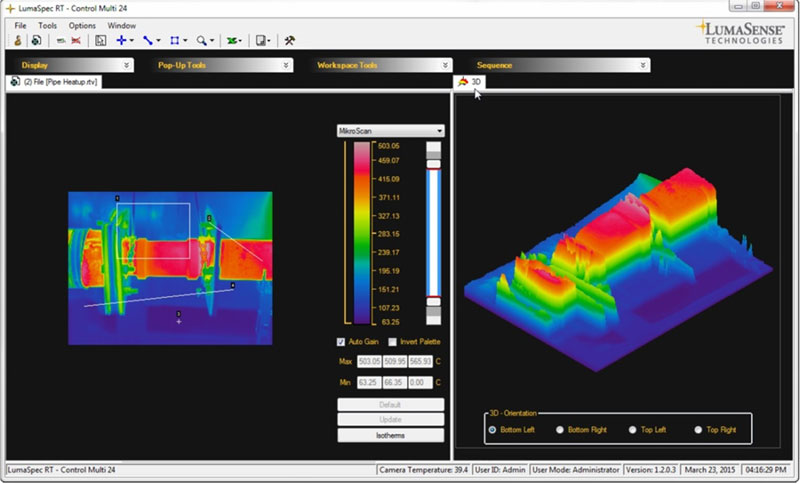800x484 pixels.
Task: Select Bottom Right 3D orientation
Action: click(560, 430)
